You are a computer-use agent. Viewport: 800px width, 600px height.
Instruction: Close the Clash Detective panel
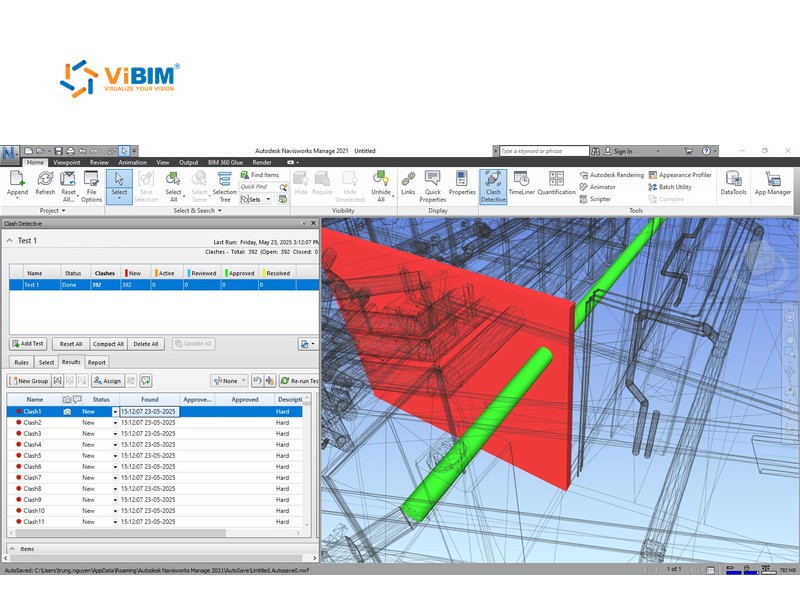point(313,223)
